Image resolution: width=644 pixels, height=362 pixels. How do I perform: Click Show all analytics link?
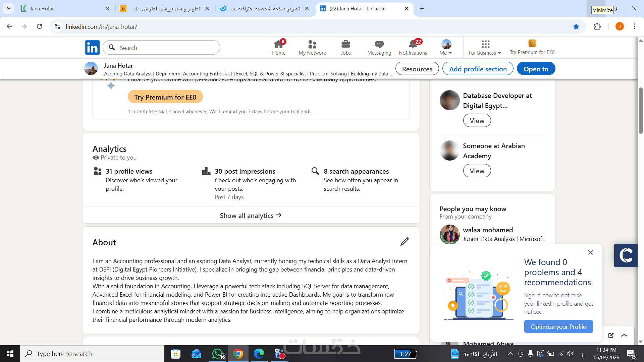click(251, 216)
